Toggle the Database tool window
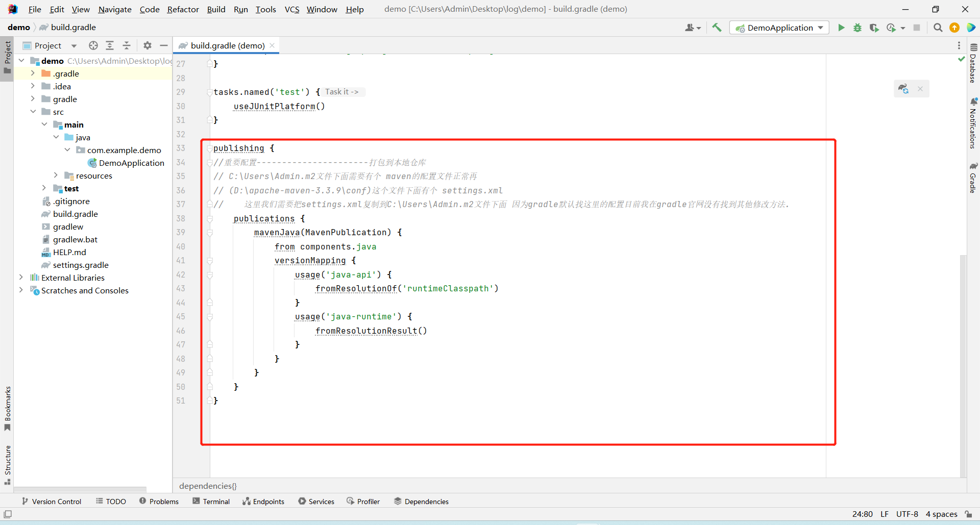980x525 pixels. click(973, 64)
